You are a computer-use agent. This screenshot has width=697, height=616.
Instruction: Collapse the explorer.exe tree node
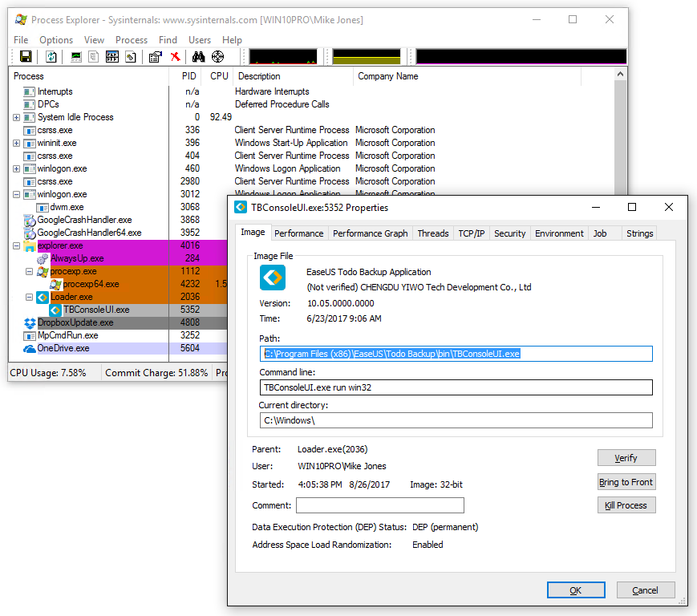pos(17,245)
